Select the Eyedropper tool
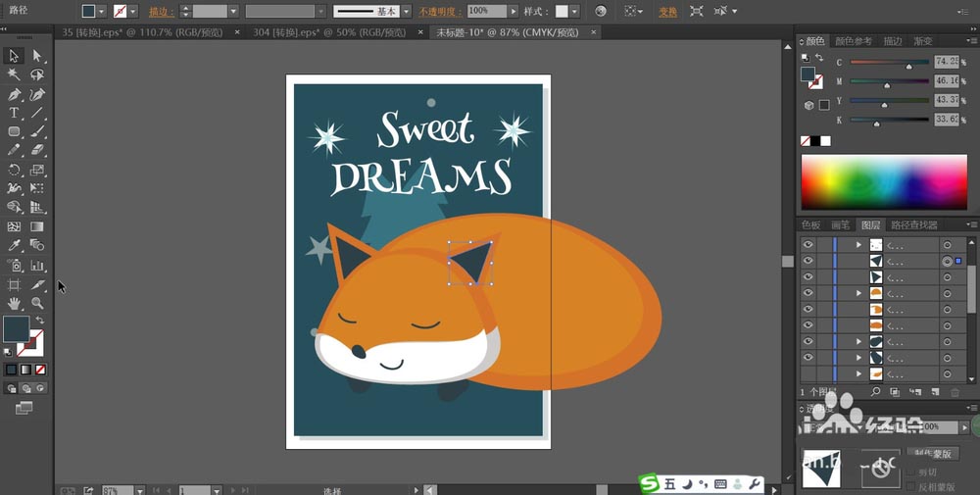This screenshot has width=980, height=495. click(x=13, y=245)
